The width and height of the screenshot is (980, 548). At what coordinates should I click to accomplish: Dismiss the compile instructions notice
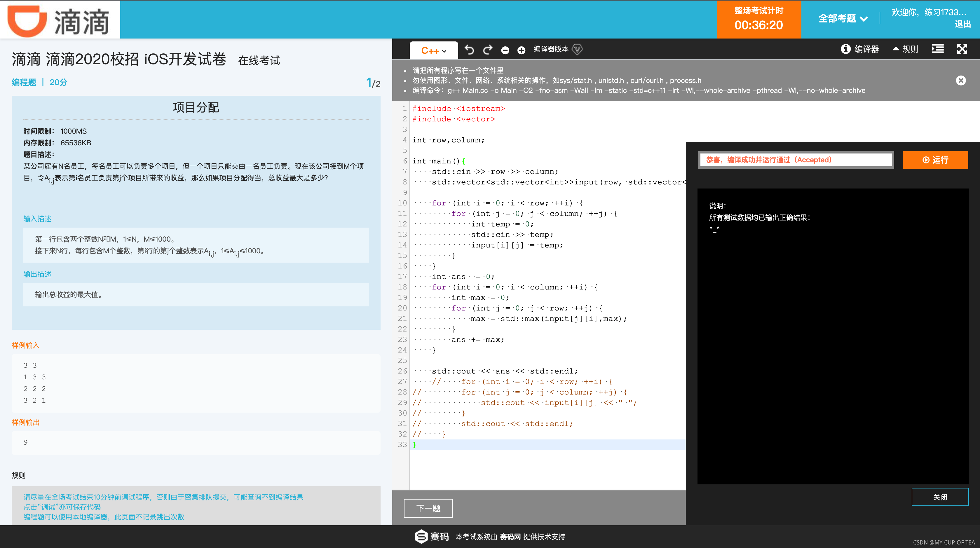pyautogui.click(x=961, y=80)
